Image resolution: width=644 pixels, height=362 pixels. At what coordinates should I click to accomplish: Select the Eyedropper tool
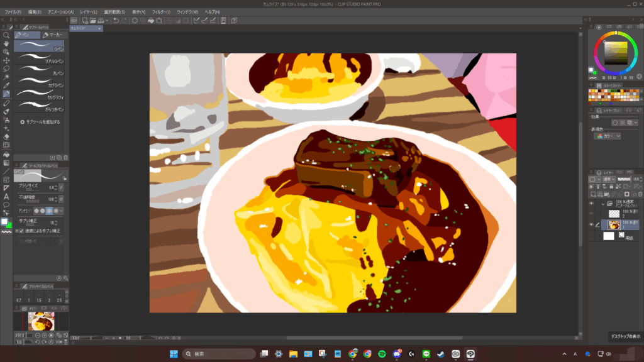(x=6, y=85)
